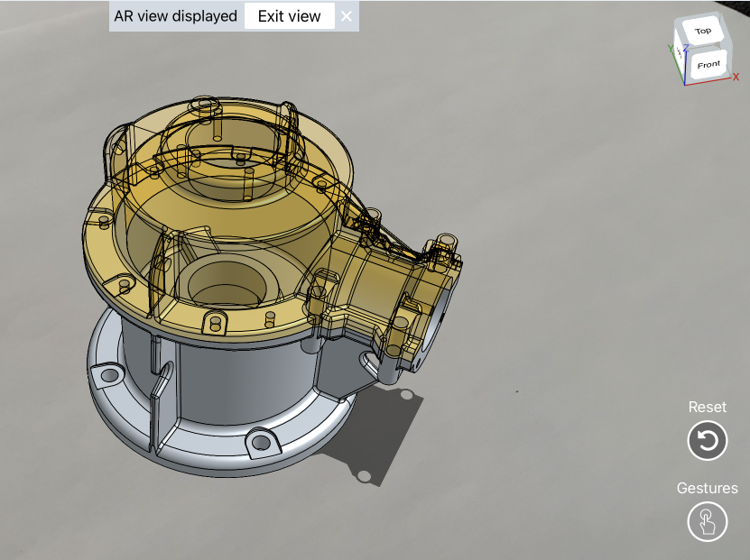Click the edge between Top and Front faces
The image size is (750, 560).
pyautogui.click(x=706, y=48)
